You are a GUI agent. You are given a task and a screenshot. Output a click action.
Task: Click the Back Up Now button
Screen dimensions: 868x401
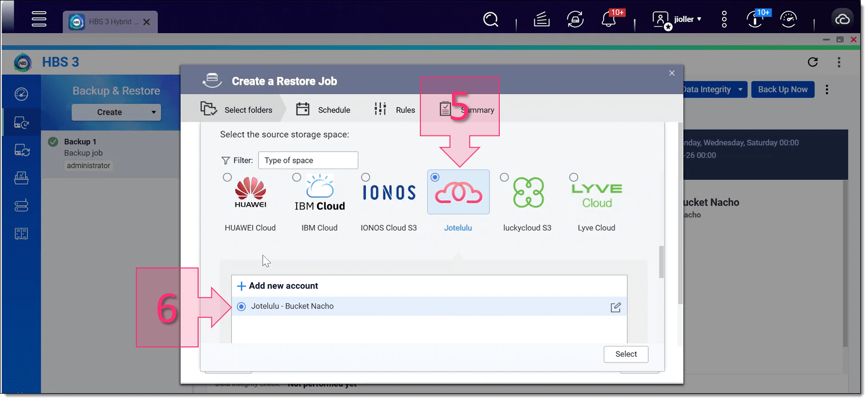(x=783, y=90)
